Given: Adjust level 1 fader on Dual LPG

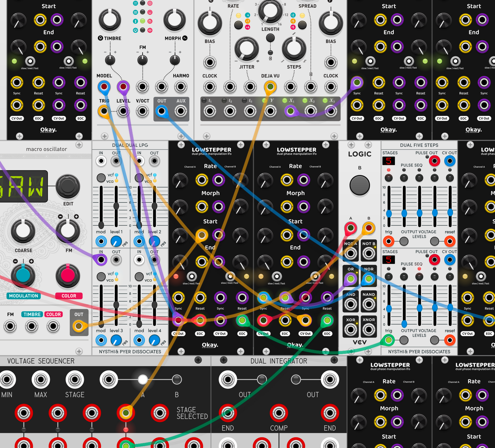Looking at the screenshot, I should pyautogui.click(x=116, y=206).
